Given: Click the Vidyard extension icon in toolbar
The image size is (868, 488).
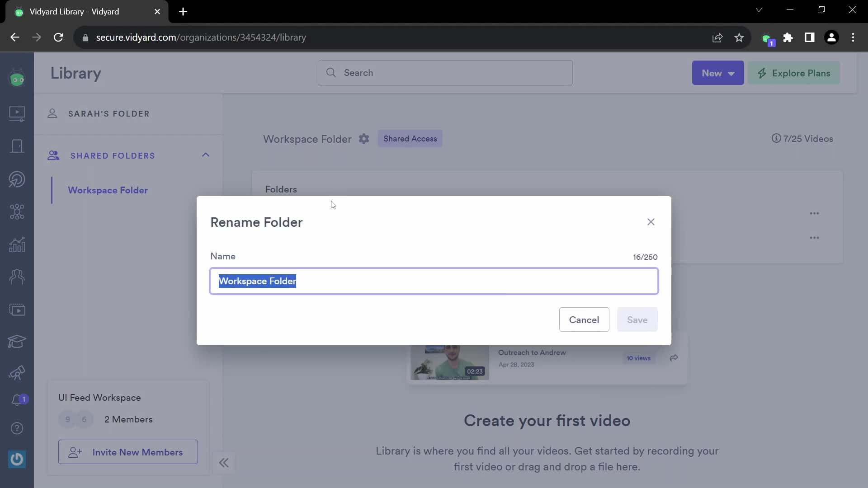Looking at the screenshot, I should point(768,39).
